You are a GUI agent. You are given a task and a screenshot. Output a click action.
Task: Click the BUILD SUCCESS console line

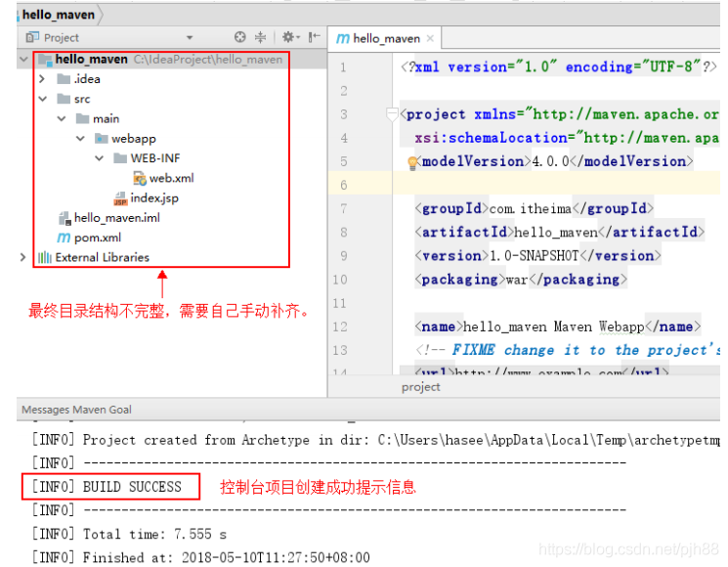[x=107, y=487]
